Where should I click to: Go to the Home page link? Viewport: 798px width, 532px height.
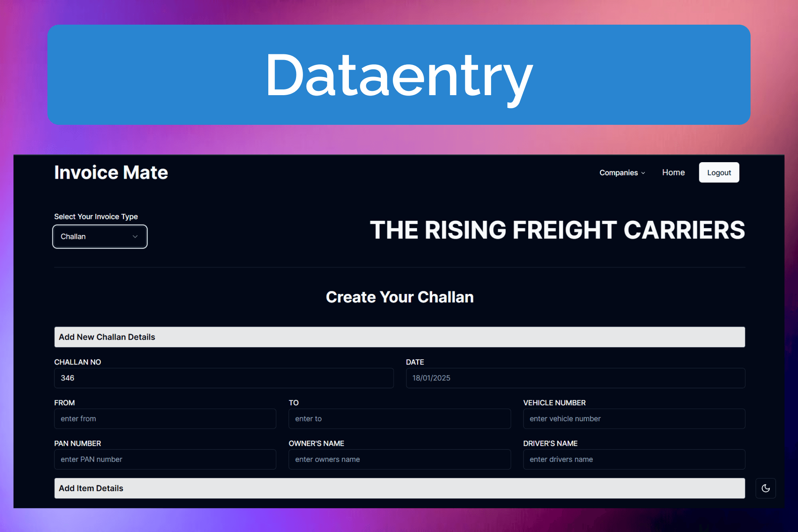point(673,172)
